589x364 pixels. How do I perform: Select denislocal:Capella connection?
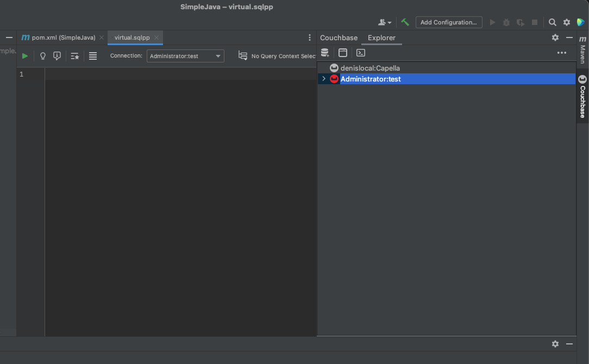370,68
